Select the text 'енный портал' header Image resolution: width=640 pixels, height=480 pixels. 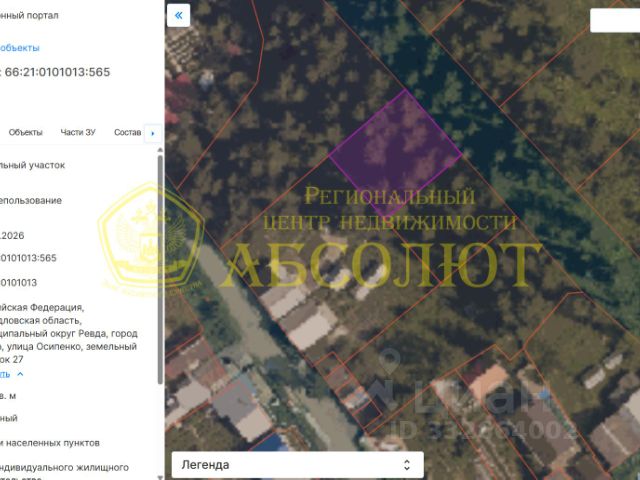tap(29, 16)
